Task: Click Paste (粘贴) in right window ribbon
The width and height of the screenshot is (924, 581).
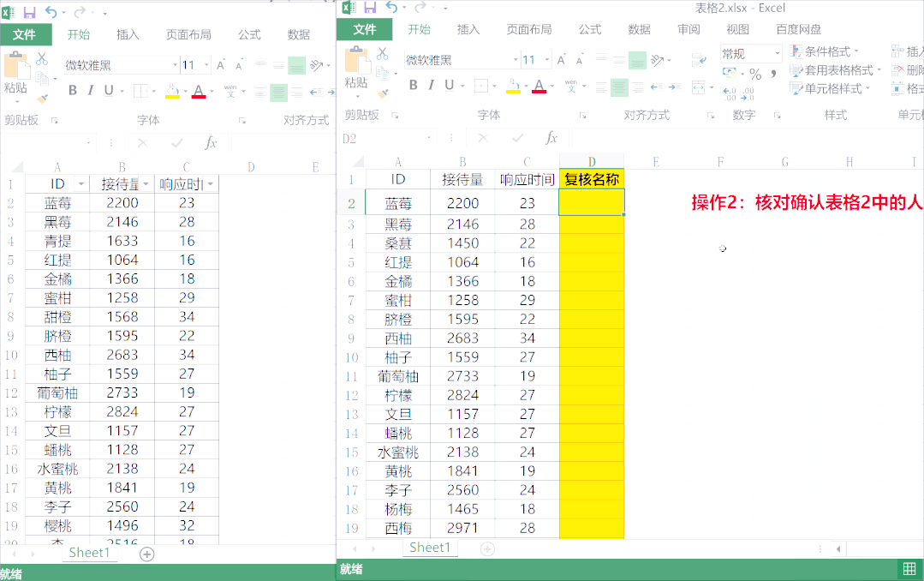Action: point(356,68)
